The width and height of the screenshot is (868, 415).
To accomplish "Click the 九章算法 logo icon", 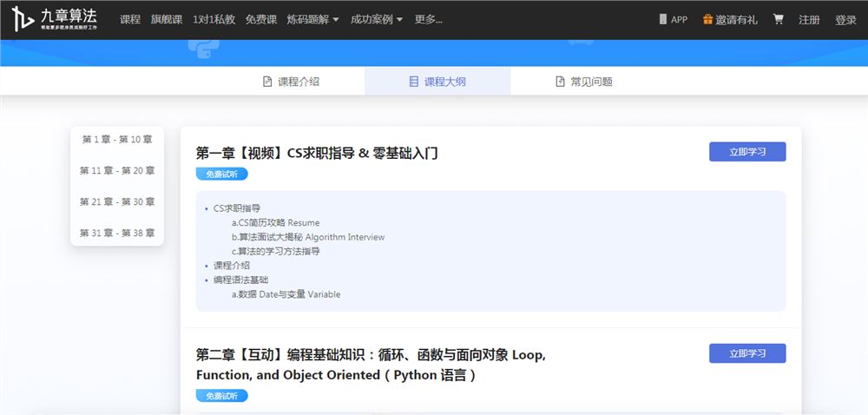I will (x=23, y=19).
